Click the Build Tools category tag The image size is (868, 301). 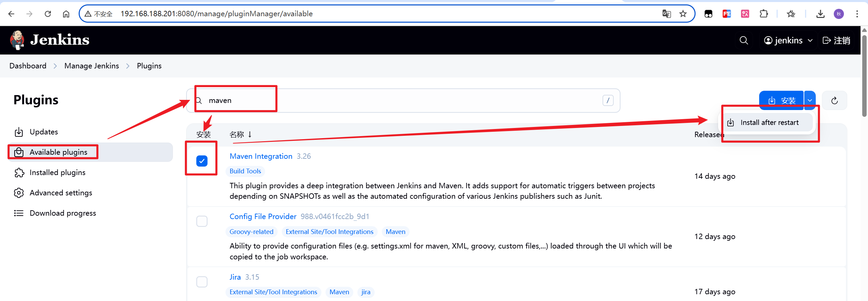[x=245, y=171]
